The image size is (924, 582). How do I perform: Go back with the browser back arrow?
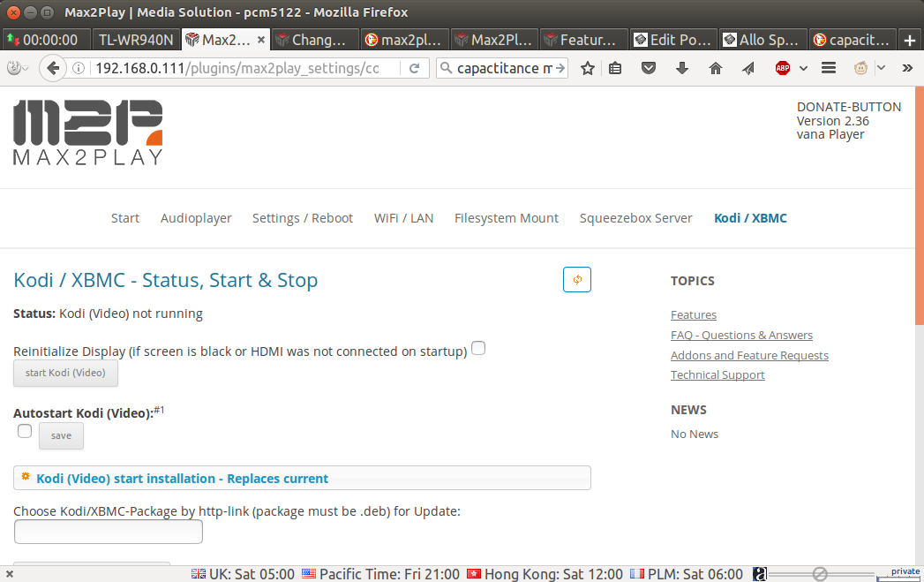53,68
